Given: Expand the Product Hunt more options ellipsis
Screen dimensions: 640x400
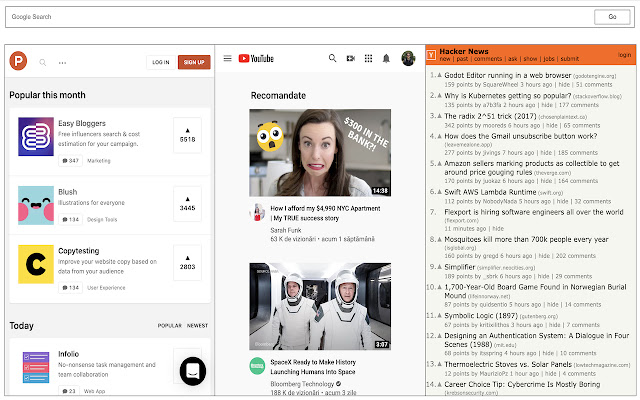Looking at the screenshot, I should pos(63,62).
